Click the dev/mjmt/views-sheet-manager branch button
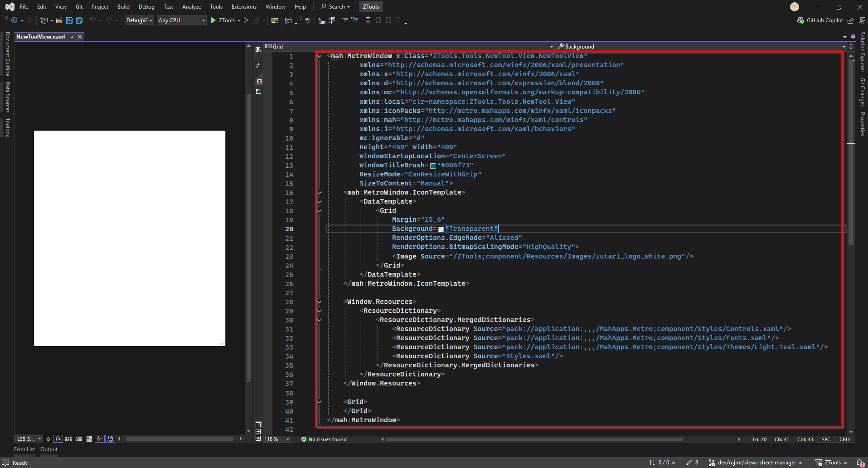The width and height of the screenshot is (868, 468). [756, 463]
